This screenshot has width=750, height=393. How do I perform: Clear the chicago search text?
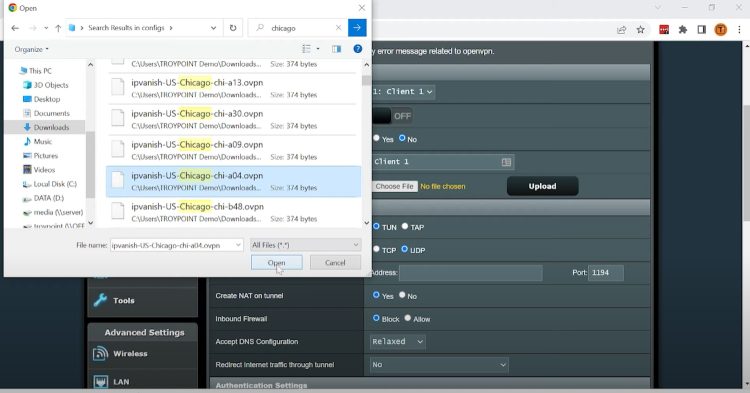pyautogui.click(x=338, y=28)
